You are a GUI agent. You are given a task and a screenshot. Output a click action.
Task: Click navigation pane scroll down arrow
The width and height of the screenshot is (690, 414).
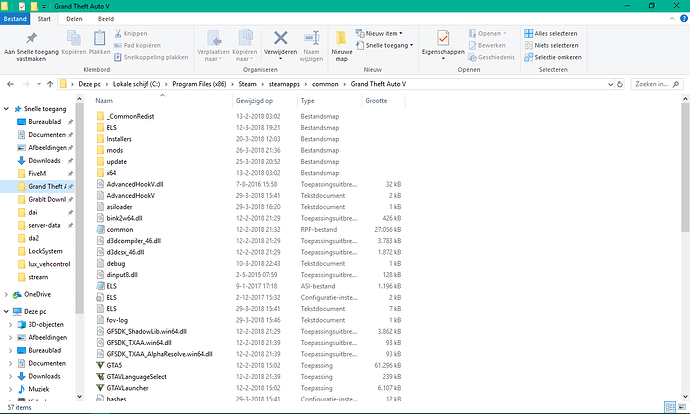[79, 396]
